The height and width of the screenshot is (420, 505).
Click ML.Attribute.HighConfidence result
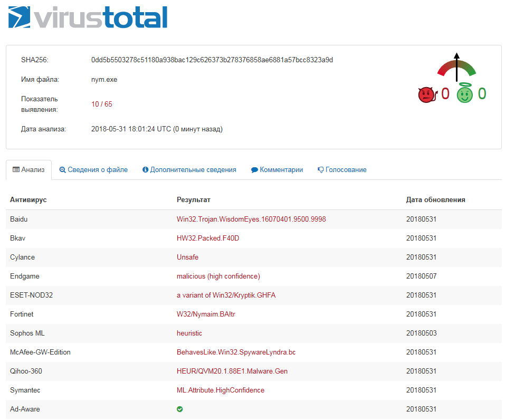click(x=221, y=390)
